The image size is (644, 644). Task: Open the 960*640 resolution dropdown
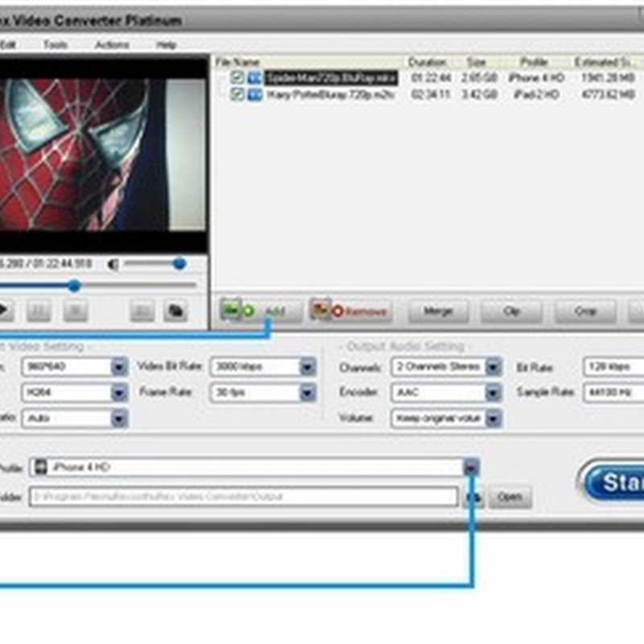tap(119, 367)
